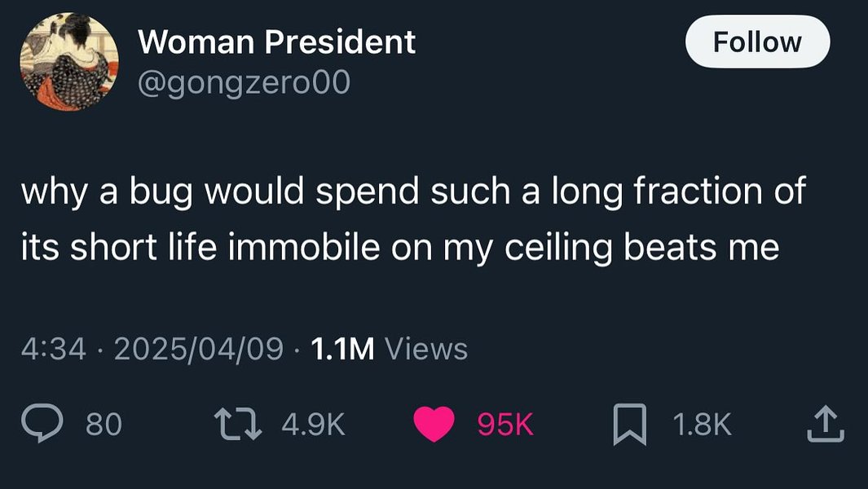868x489 pixels.
Task: Click the reply speech bubble icon
Action: pyautogui.click(x=40, y=424)
